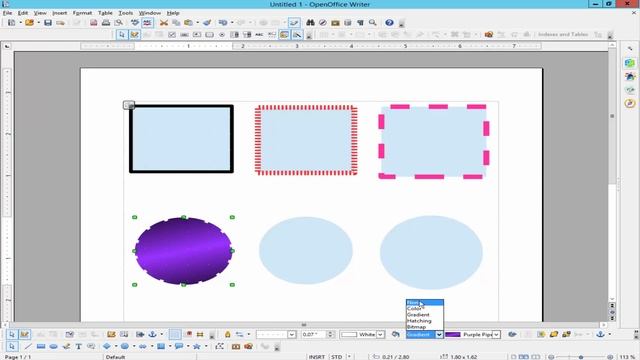The width and height of the screenshot is (640, 360).
Task: Toggle INSRT insert mode in status bar
Action: (317, 357)
